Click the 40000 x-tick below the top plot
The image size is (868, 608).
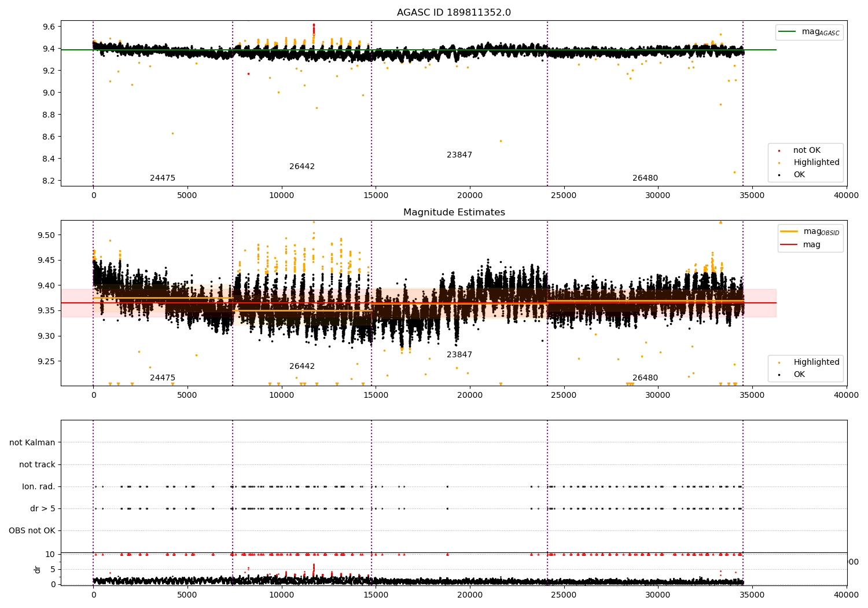847,195
